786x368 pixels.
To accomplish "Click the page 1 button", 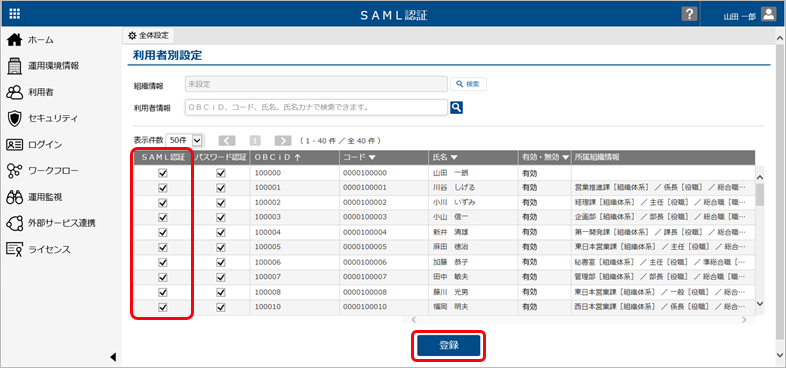I will point(255,140).
